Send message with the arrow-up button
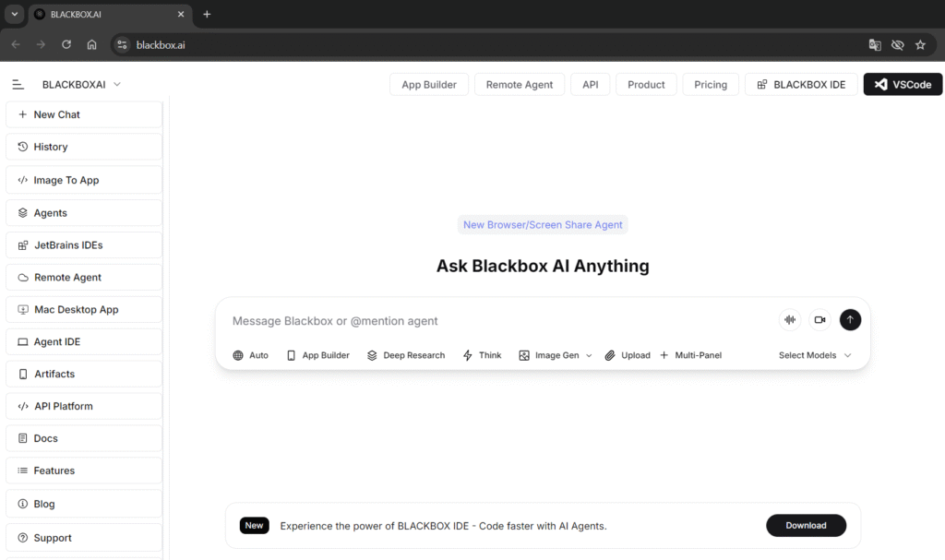Image resolution: width=945 pixels, height=560 pixels. [850, 320]
